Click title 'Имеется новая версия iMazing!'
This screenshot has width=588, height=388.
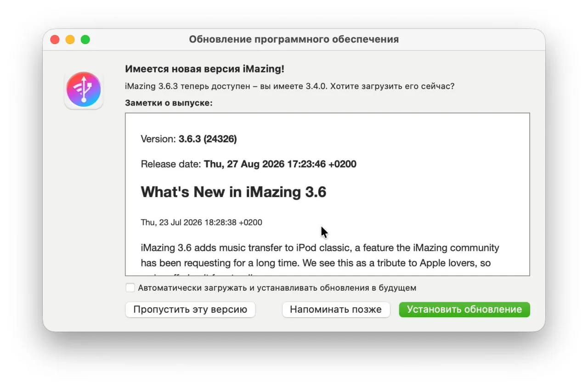(204, 69)
